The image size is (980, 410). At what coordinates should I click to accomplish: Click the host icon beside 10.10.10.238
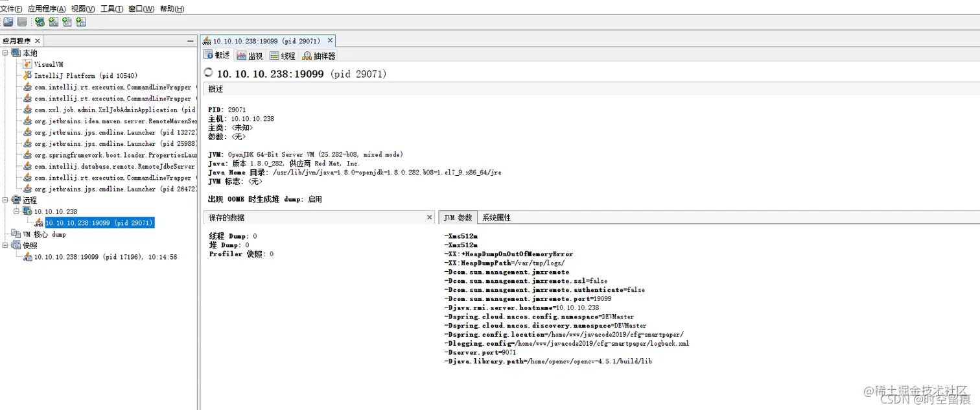click(27, 211)
